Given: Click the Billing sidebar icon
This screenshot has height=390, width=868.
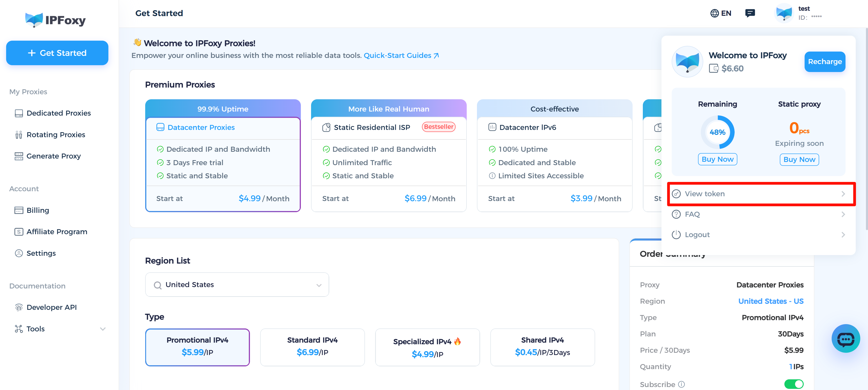Looking at the screenshot, I should (x=19, y=211).
